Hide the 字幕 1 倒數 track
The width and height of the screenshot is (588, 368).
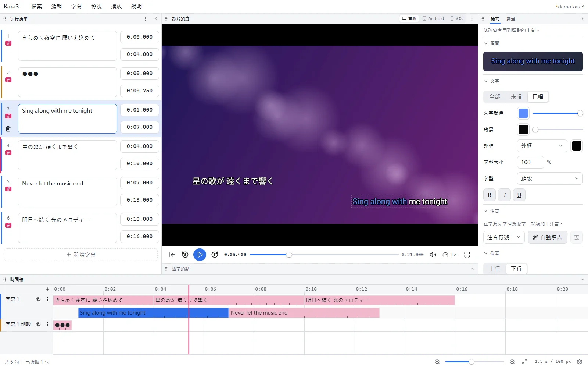[38, 324]
